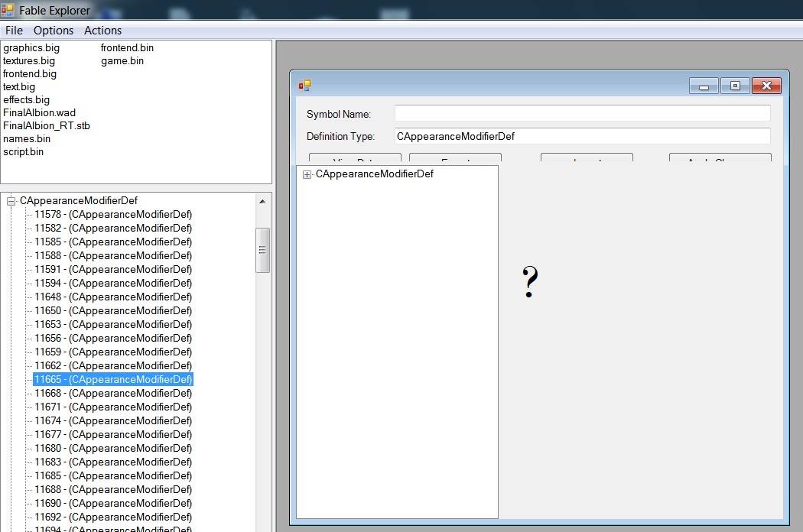Restore the inner definition window
The image size is (803, 532).
coord(735,86)
